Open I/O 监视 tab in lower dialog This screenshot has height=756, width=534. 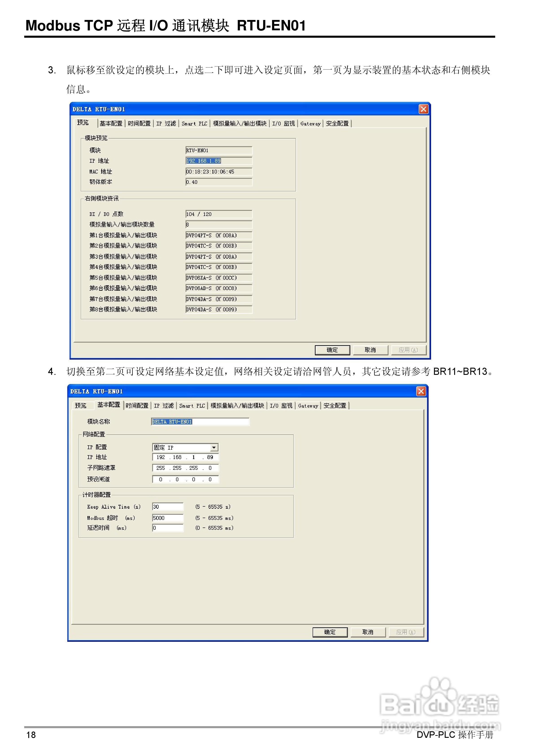pyautogui.click(x=281, y=406)
